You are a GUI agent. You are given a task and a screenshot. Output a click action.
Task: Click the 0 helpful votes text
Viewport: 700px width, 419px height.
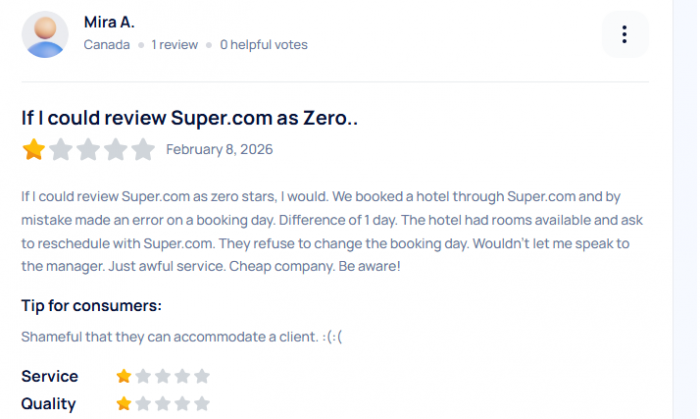[264, 45]
